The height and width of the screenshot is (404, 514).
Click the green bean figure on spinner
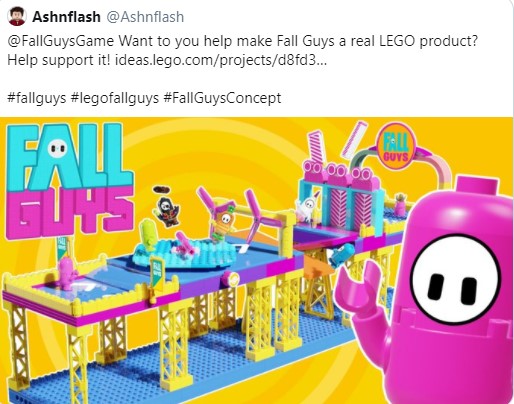coord(147,235)
